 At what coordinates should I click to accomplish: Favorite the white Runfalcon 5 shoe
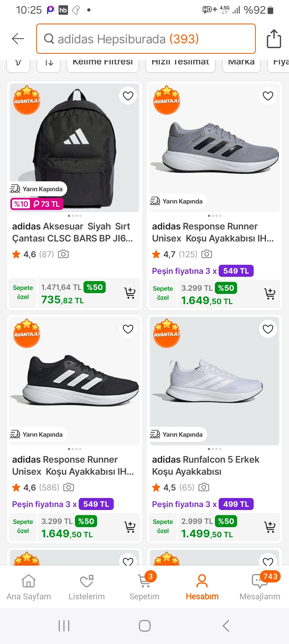pos(268,329)
